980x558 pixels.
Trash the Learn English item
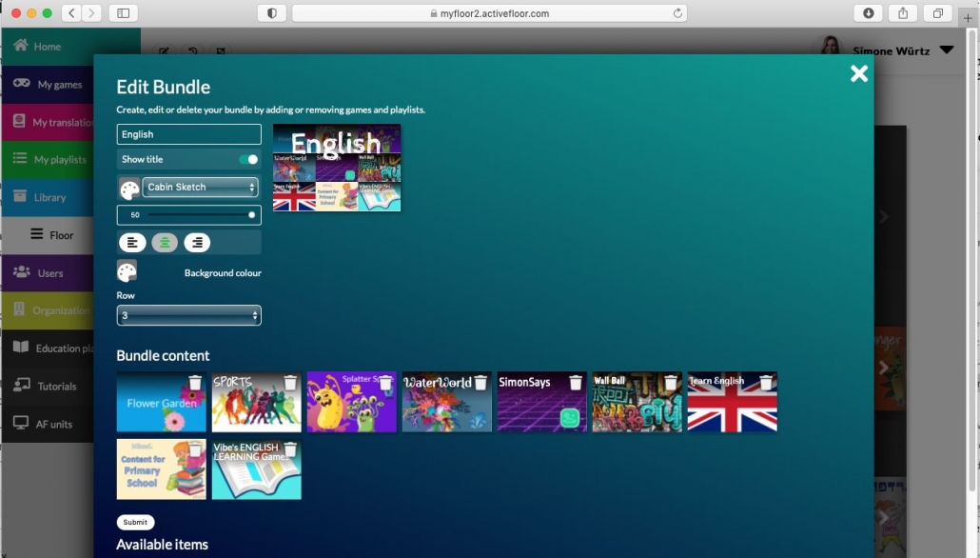click(766, 383)
